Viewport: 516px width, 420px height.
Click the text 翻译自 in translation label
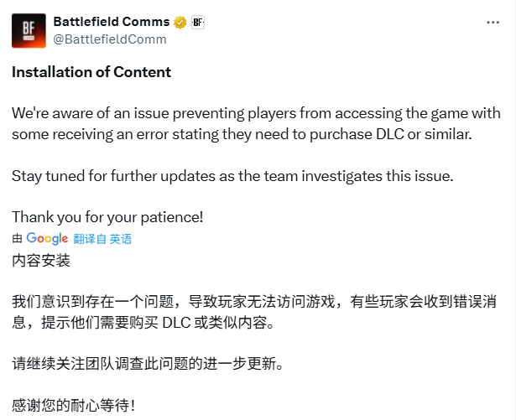[x=90, y=239]
